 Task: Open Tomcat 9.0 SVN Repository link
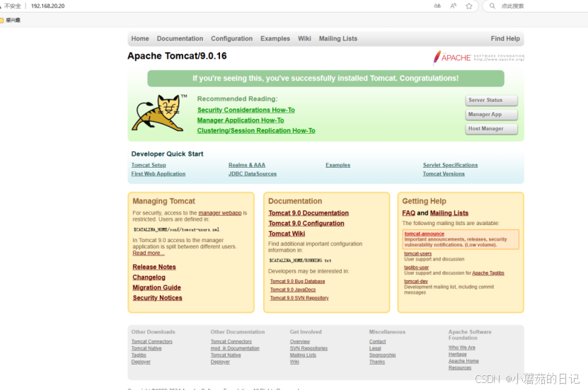pos(299,298)
